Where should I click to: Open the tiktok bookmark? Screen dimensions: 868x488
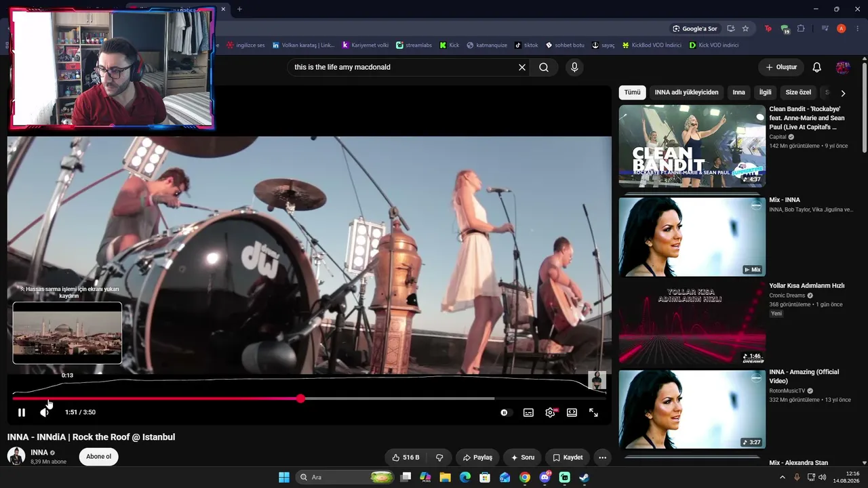[x=526, y=45]
